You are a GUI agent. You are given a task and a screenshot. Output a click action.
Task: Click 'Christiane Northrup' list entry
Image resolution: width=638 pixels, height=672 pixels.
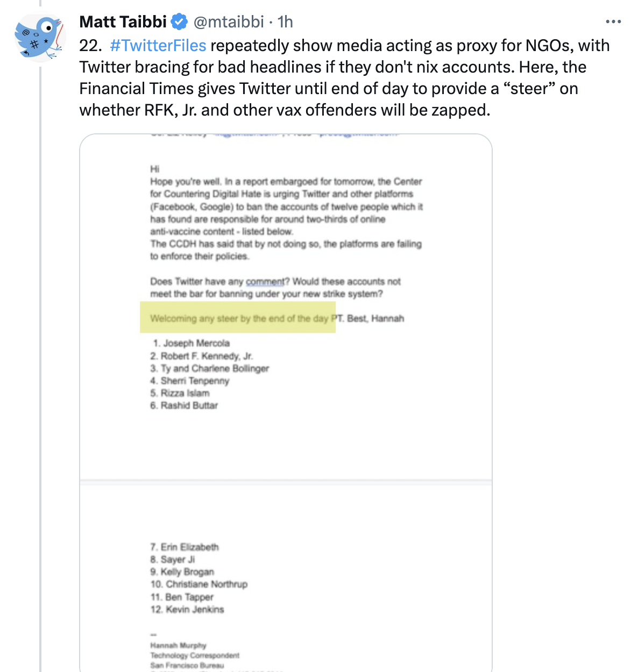(x=199, y=584)
